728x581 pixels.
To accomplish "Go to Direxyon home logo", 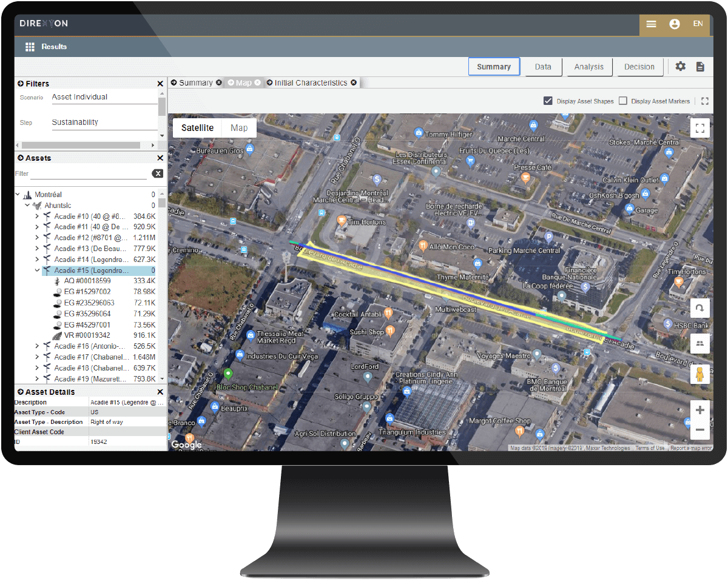I will pyautogui.click(x=44, y=23).
